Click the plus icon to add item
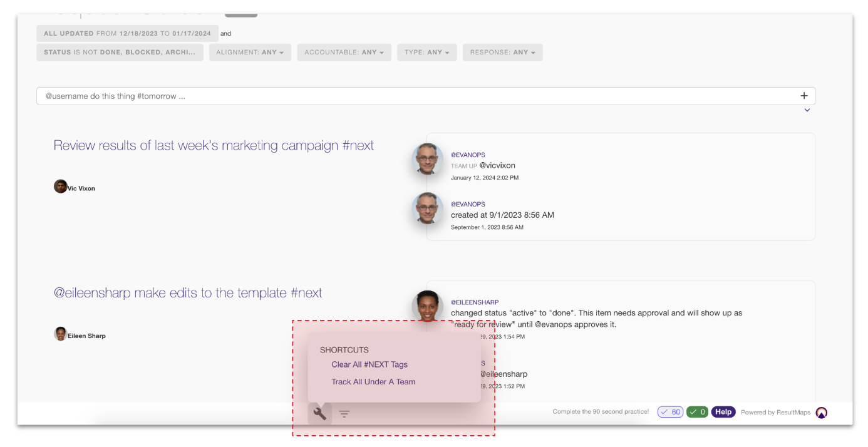Screen dimensions: 868x447 804,96
